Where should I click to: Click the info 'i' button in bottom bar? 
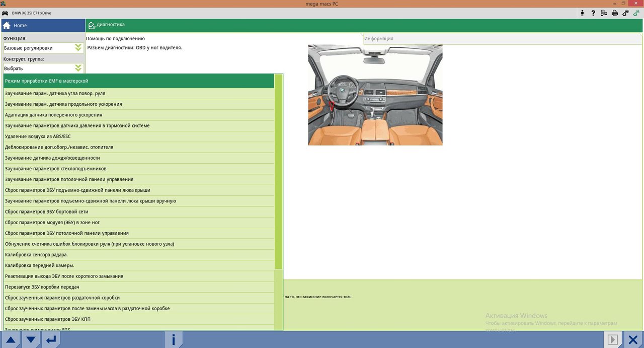pos(174,340)
